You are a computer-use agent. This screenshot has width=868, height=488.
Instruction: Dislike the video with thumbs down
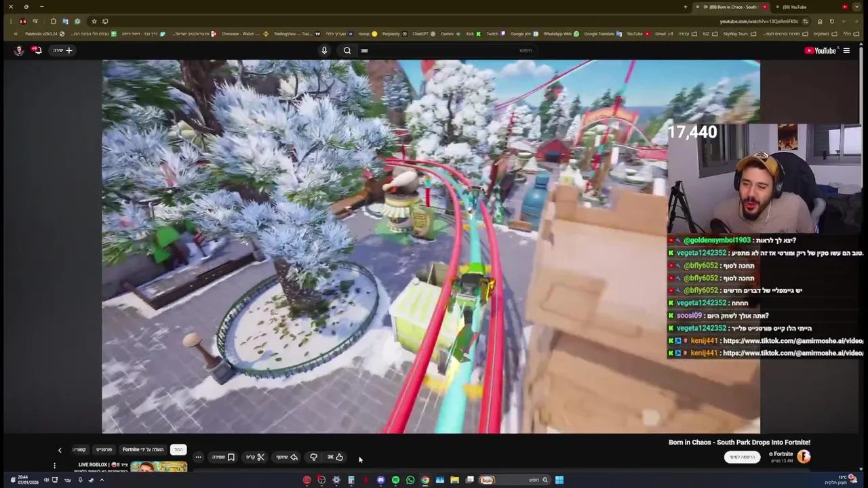[x=313, y=457]
